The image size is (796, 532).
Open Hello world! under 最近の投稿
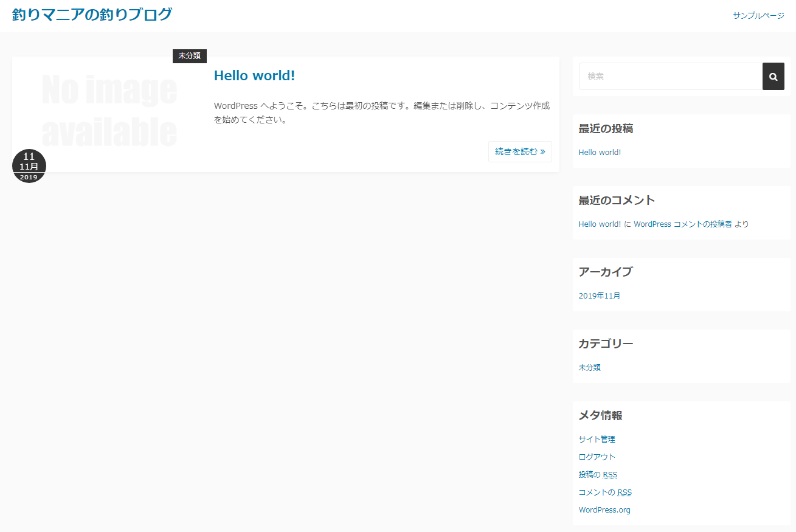pos(600,153)
